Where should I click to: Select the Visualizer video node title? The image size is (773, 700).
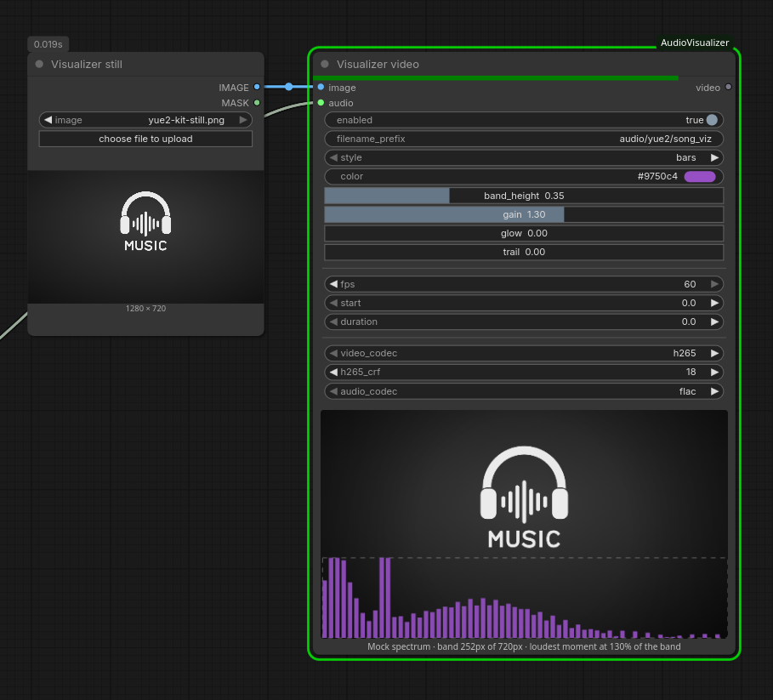coord(378,64)
